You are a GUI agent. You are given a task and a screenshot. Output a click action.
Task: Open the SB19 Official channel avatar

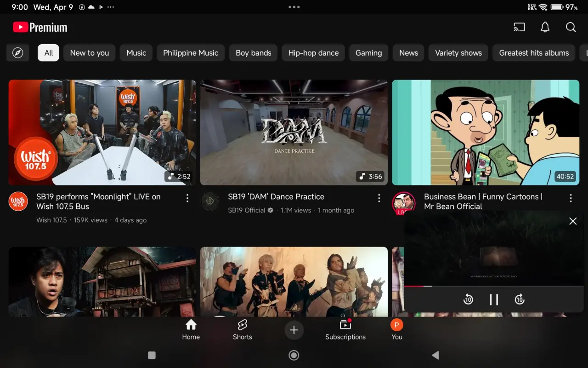click(210, 201)
